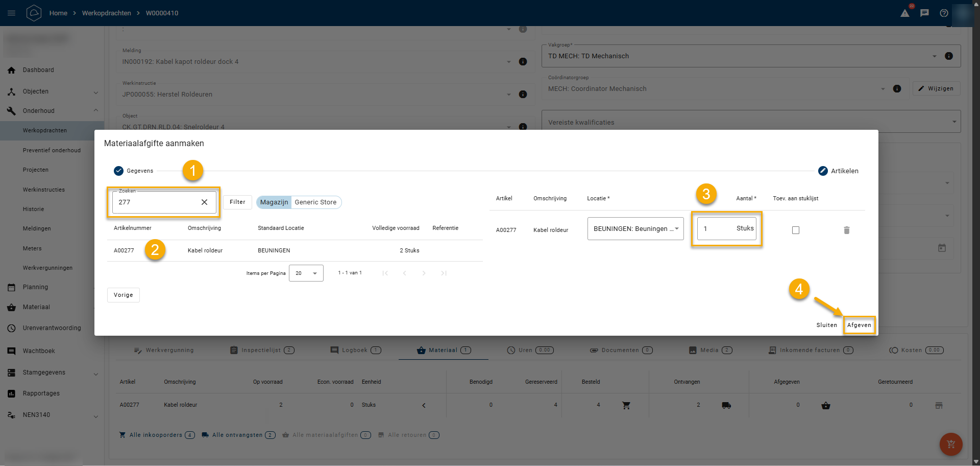Screen dimensions: 980x466
Task: Open the Locatie BEUNINGEN dropdown
Action: point(635,229)
